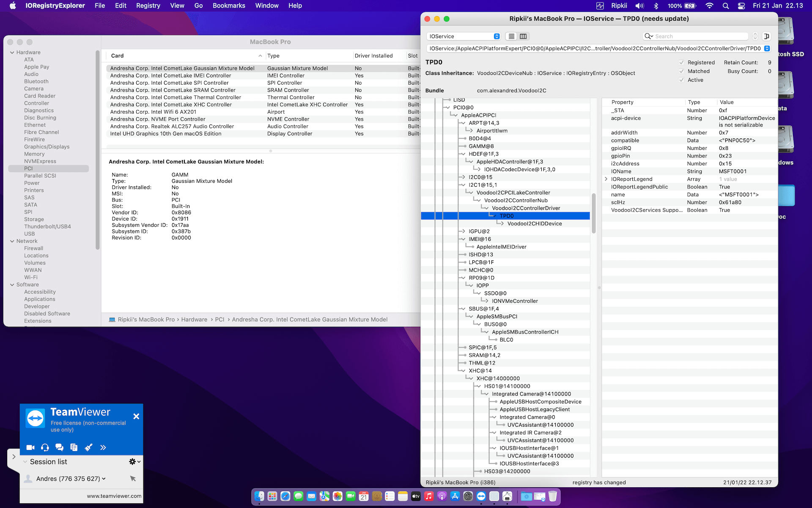
Task: Collapse the I2C1@15,1 tree node
Action: [463, 185]
